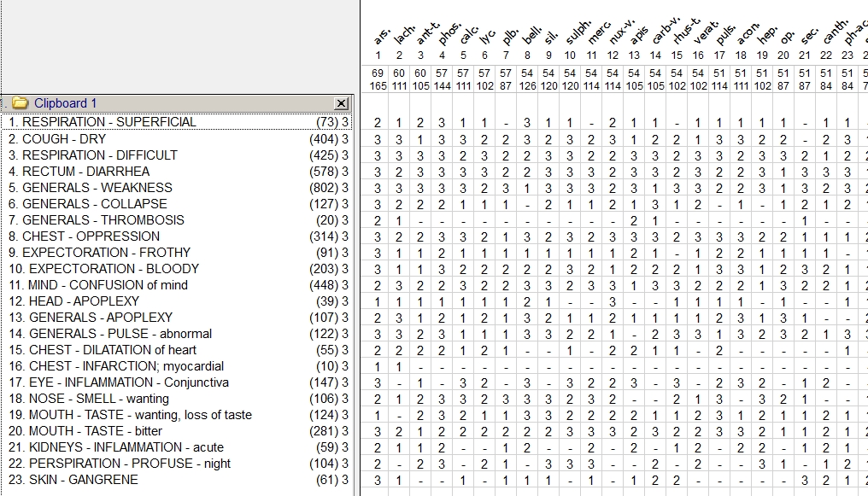Select SKIN - GANGRENE rubric
This screenshot has height=496, width=868.
(177, 480)
